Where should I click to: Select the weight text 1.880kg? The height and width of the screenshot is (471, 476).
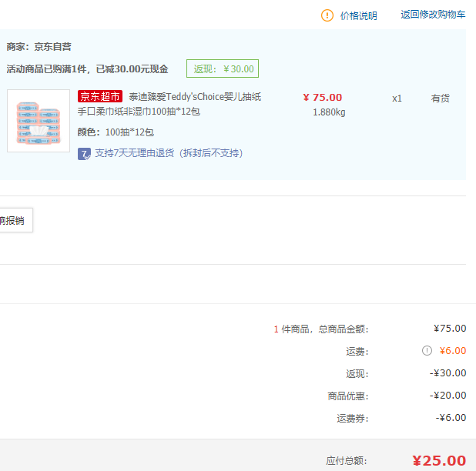point(329,112)
